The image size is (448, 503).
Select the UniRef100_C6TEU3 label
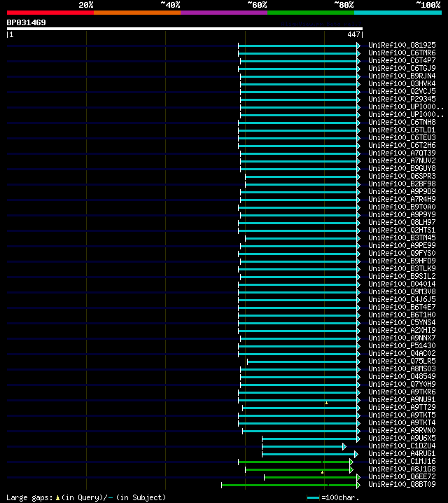click(x=402, y=137)
